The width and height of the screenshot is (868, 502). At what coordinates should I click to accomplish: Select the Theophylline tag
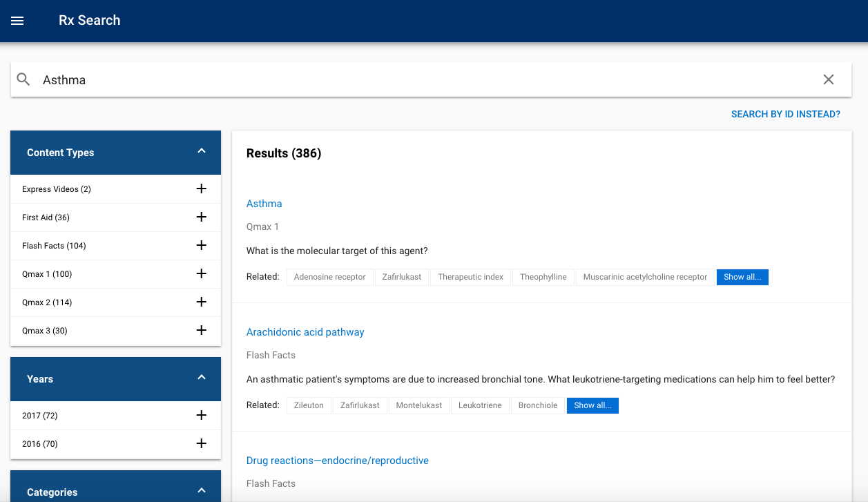point(543,277)
